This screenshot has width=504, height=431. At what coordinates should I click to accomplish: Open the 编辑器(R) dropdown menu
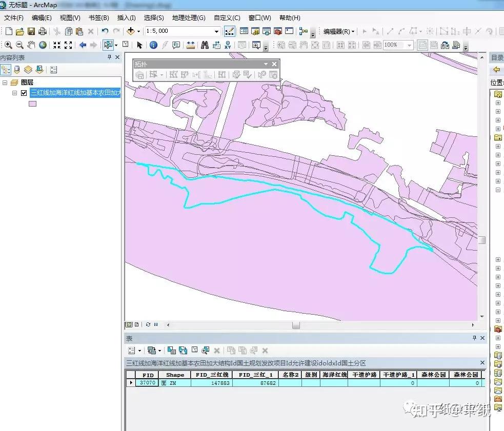pos(338,31)
